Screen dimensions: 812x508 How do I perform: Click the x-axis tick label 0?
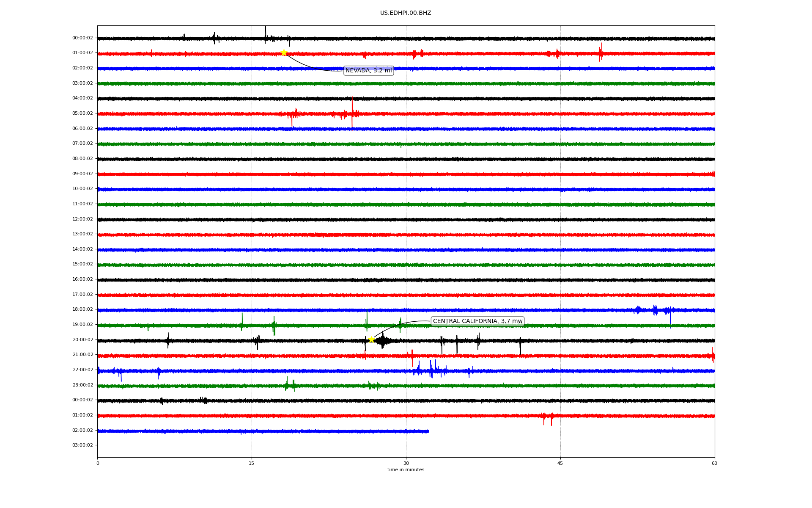click(x=98, y=463)
